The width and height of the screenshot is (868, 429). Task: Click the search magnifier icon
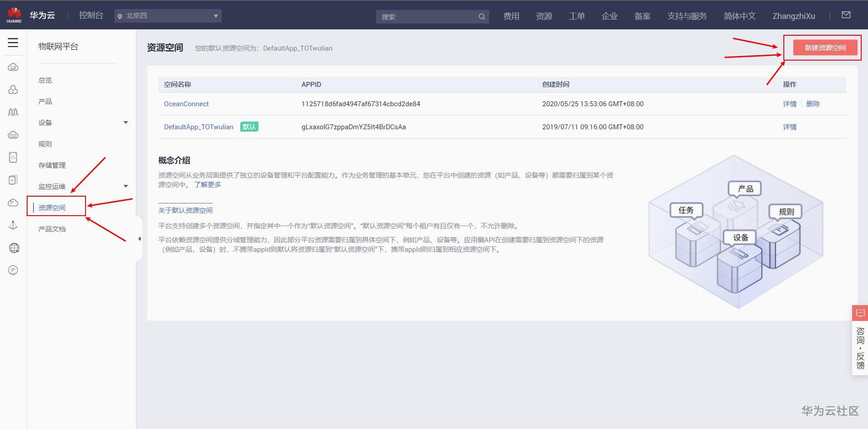point(482,17)
